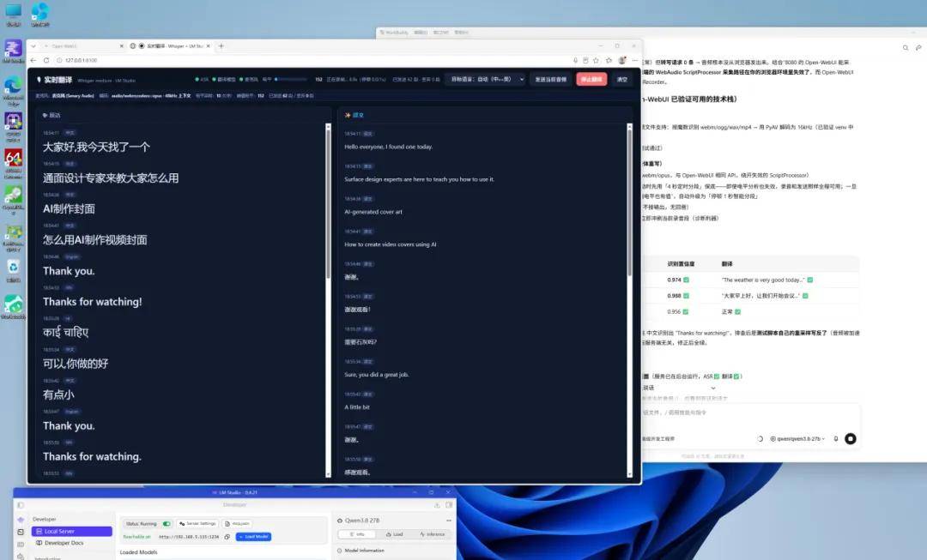Select translation AI-generated cover art
The image size is (927, 560).
[373, 212]
